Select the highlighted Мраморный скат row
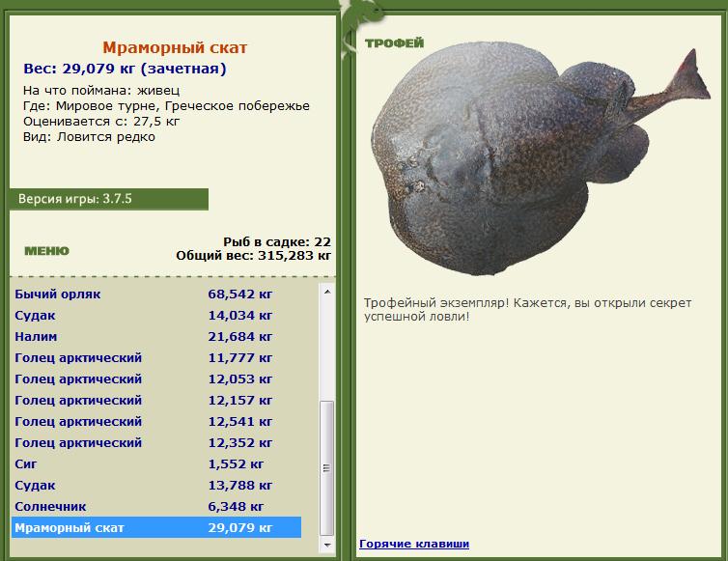This screenshot has width=728, height=561. tap(156, 527)
